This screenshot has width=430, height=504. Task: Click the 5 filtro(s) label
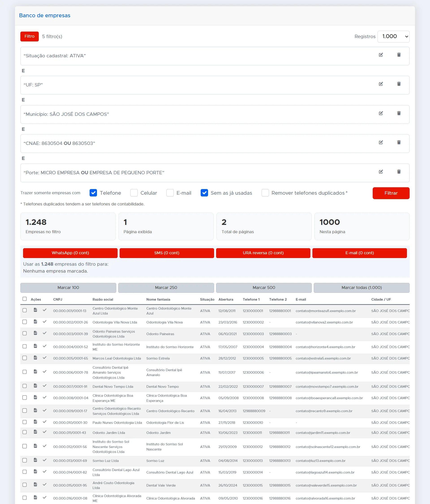[x=52, y=37]
